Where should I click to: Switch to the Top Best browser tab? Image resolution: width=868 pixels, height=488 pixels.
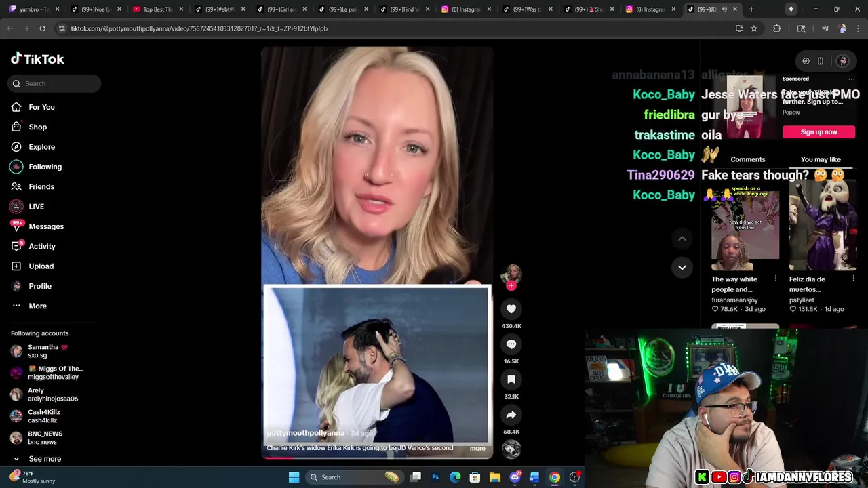(x=157, y=9)
